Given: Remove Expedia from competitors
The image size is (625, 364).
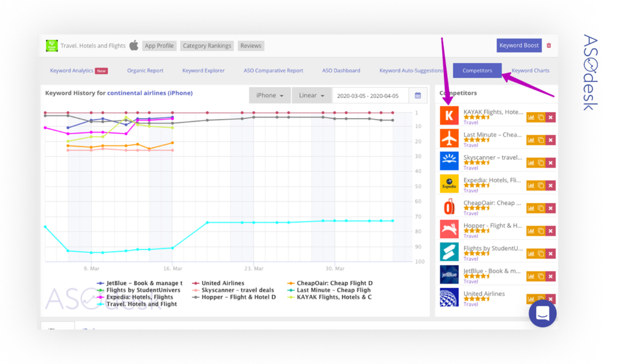Looking at the screenshot, I should tap(551, 185).
